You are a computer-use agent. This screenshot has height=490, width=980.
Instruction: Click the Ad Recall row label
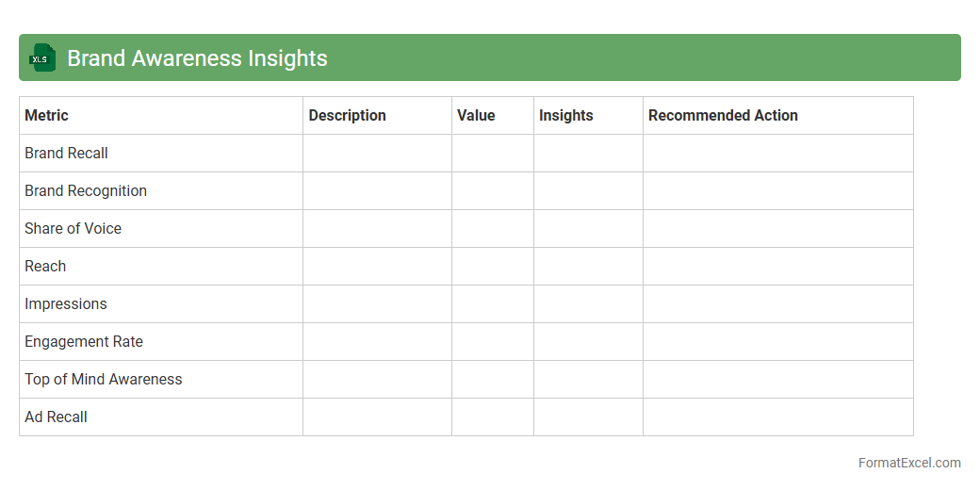(x=56, y=417)
